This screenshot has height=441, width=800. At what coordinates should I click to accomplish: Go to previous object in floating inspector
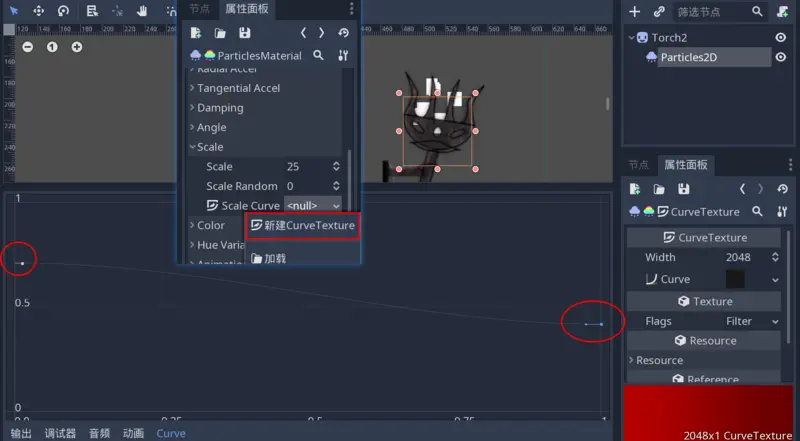(x=304, y=33)
